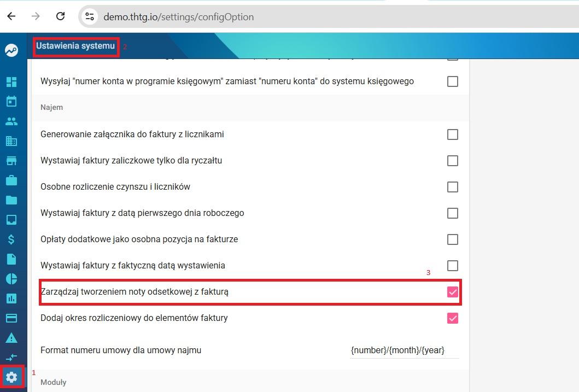The width and height of the screenshot is (579, 392).
Task: Open the calendar icon in sidebar
Action: click(x=11, y=101)
